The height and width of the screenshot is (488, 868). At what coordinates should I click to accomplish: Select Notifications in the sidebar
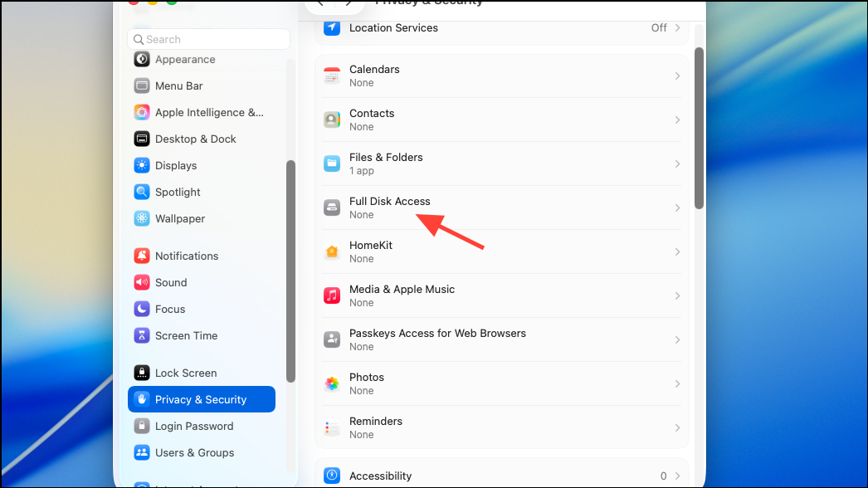pyautogui.click(x=202, y=256)
